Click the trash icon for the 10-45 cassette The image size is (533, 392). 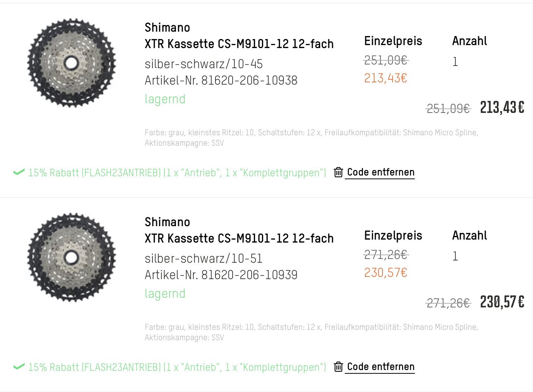[x=338, y=172]
